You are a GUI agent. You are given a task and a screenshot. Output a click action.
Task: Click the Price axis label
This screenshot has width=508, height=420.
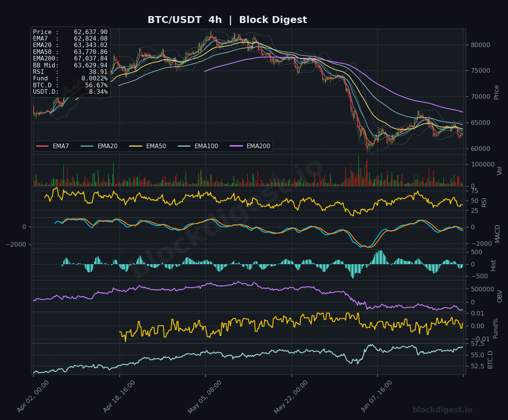pyautogui.click(x=497, y=92)
